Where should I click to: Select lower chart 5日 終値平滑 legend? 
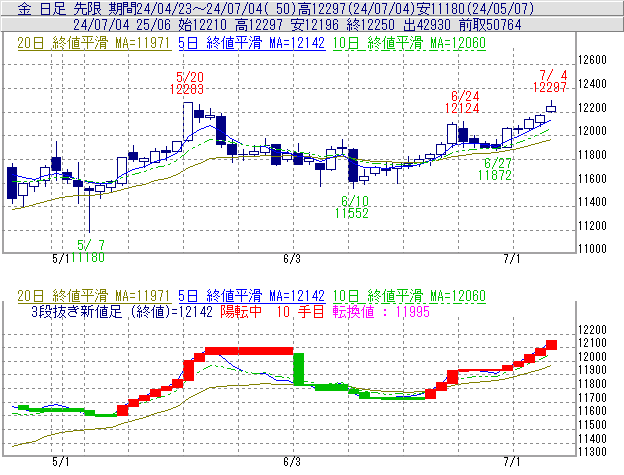tap(252, 296)
